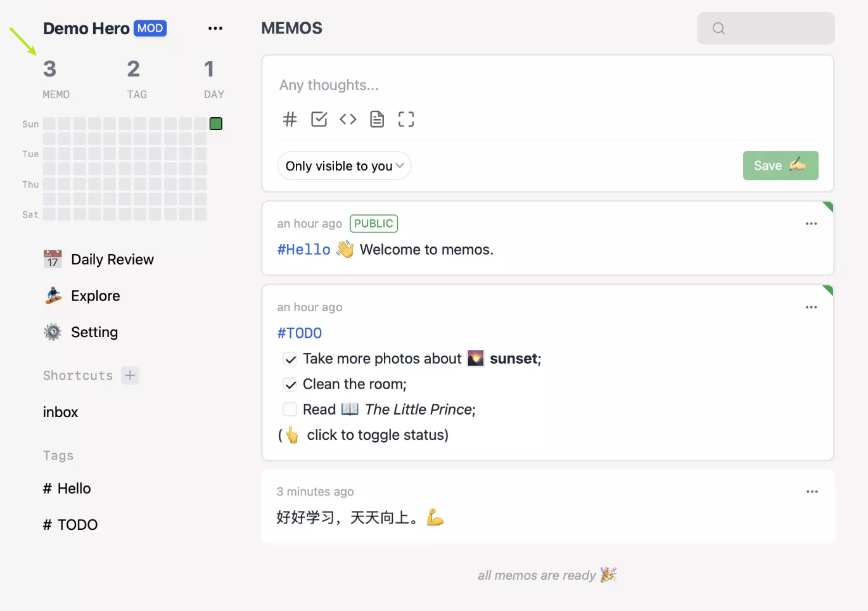Screen dimensions: 868x611
Task: Check the 'Read The Little Prince' task
Action: 290,409
